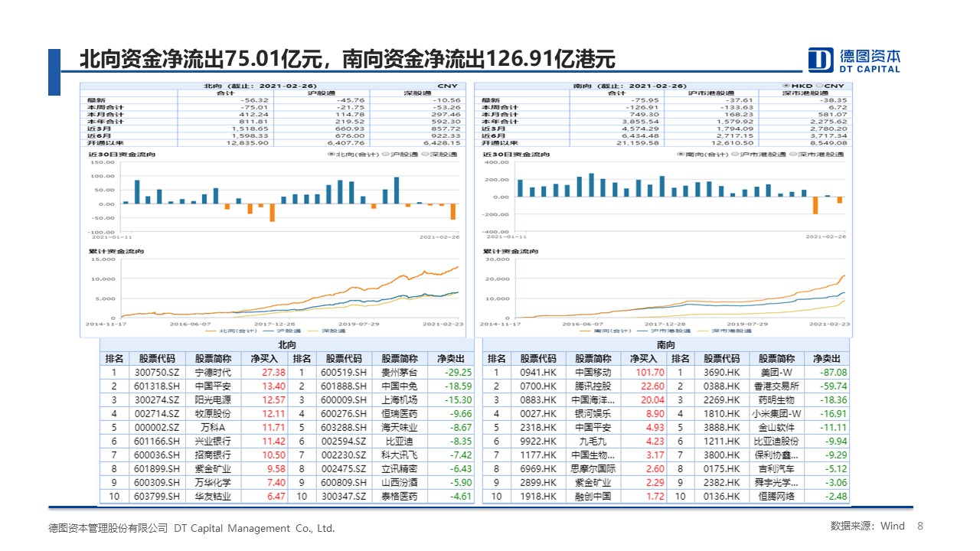Viewport: 980px width, 551px height.
Task: Select the CNY currency radio button in 南向 panel
Action: click(819, 86)
